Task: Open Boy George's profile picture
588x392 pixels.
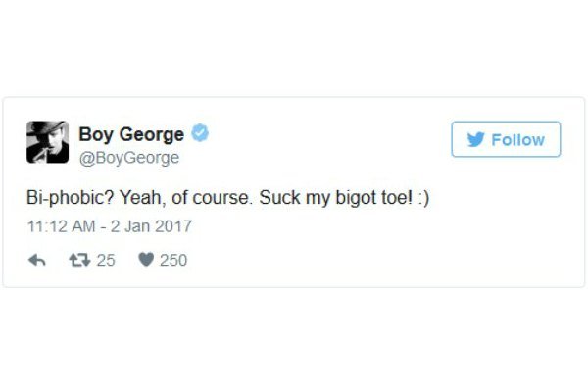Action: (x=46, y=143)
